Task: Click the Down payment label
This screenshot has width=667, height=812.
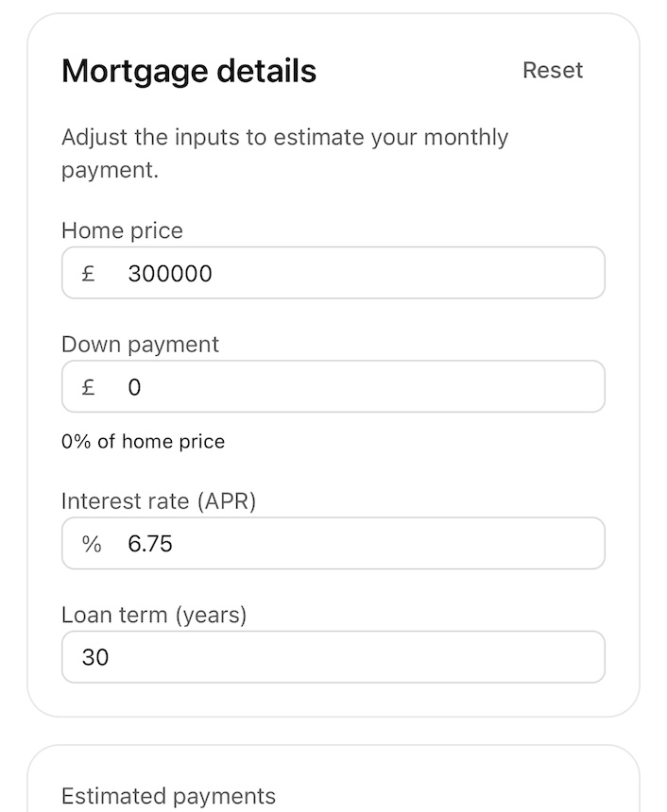Action: 140,345
